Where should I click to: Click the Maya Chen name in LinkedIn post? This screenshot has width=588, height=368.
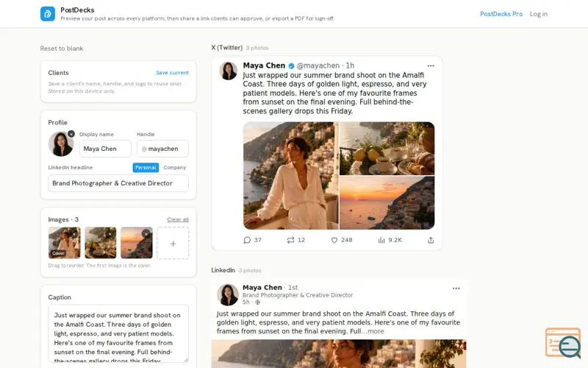262,287
